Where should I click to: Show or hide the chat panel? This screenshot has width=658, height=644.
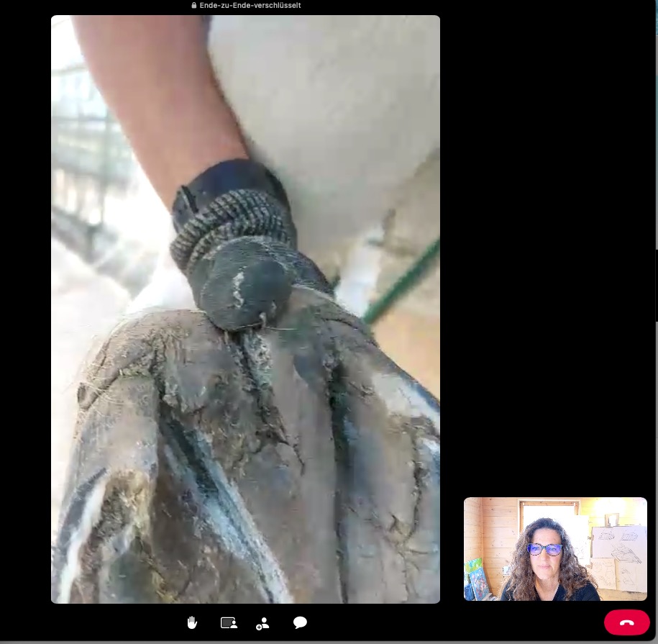300,623
